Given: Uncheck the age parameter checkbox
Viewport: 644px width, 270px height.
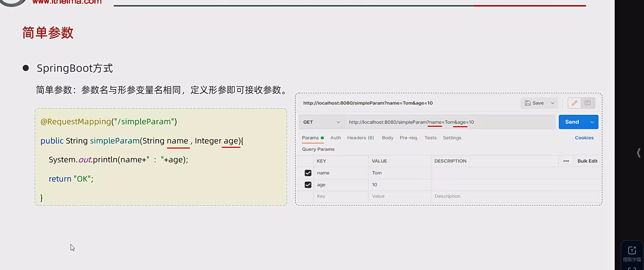Looking at the screenshot, I should (x=308, y=185).
